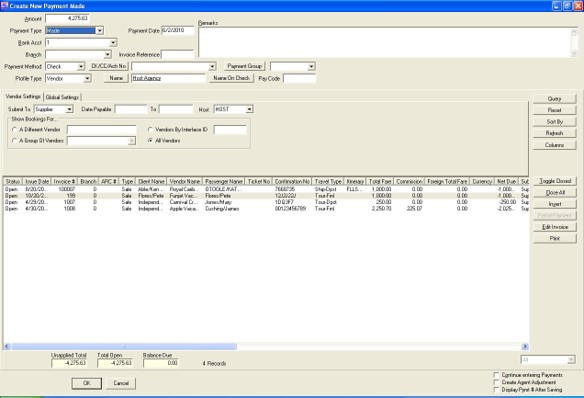Sort by the Net Due column header
Viewport: 584px width, 398px height.
[506, 181]
